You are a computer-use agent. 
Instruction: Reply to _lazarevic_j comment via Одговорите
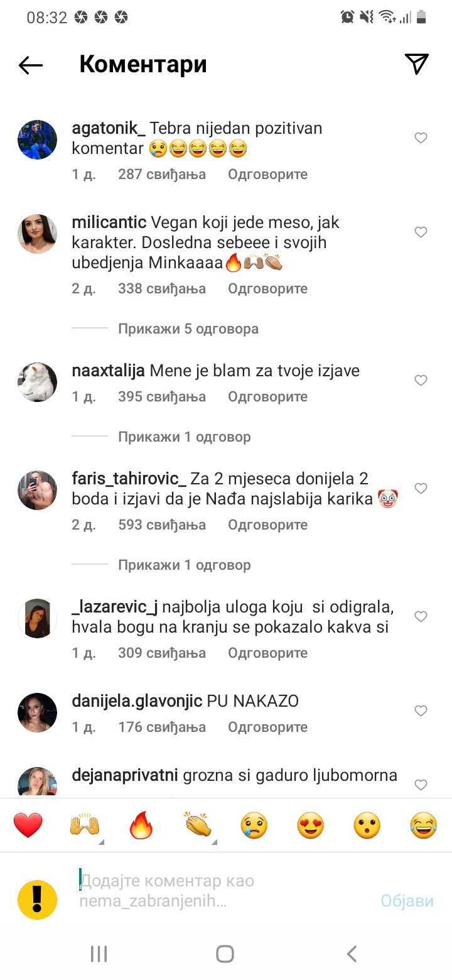pos(268,653)
